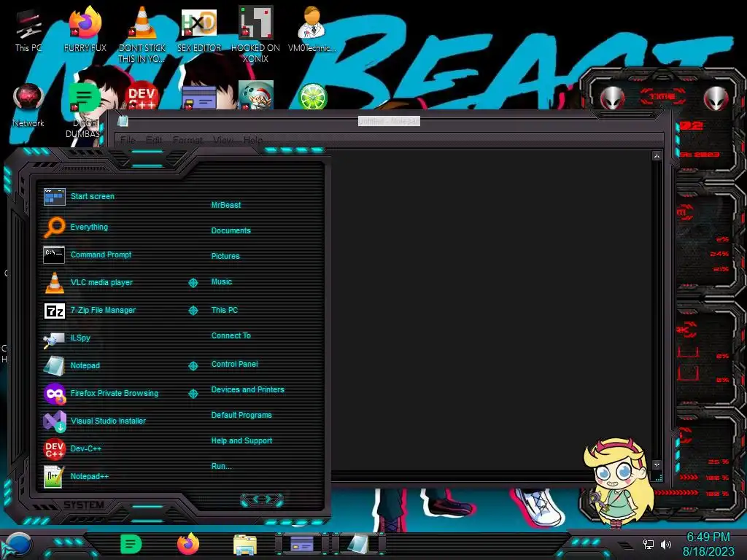The width and height of the screenshot is (747, 560).
Task: Click Notepad scrollbar down arrow
Action: [x=657, y=464]
